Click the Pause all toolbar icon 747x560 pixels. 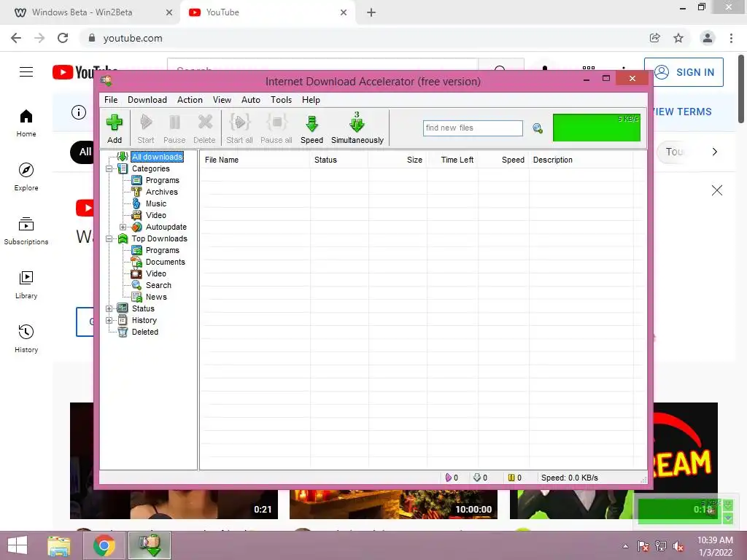pos(276,128)
